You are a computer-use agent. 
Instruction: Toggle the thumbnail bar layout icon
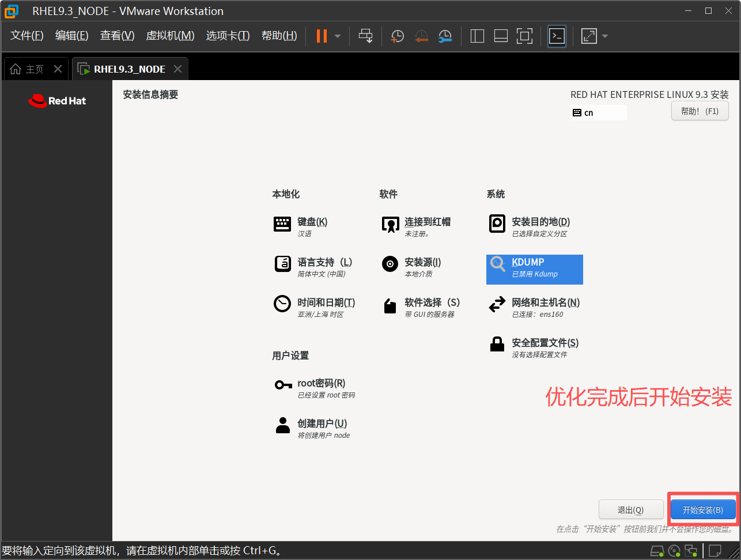tap(501, 36)
